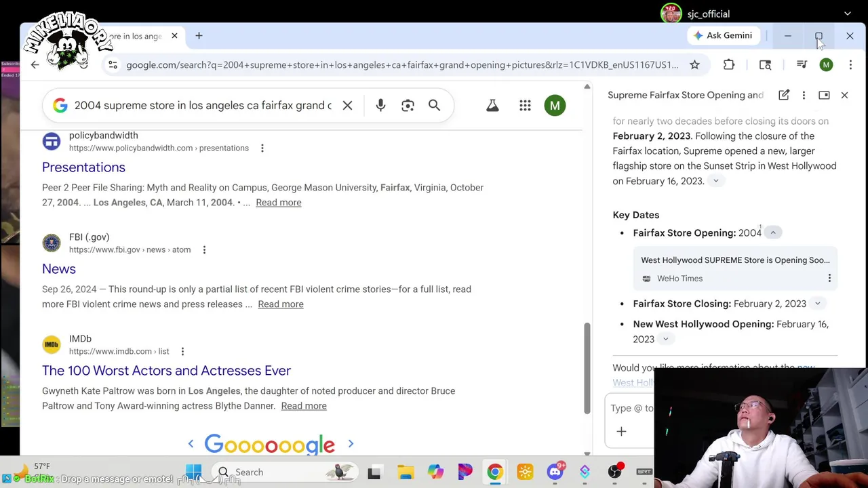
Task: Go to previous Google results page
Action: [x=191, y=444]
